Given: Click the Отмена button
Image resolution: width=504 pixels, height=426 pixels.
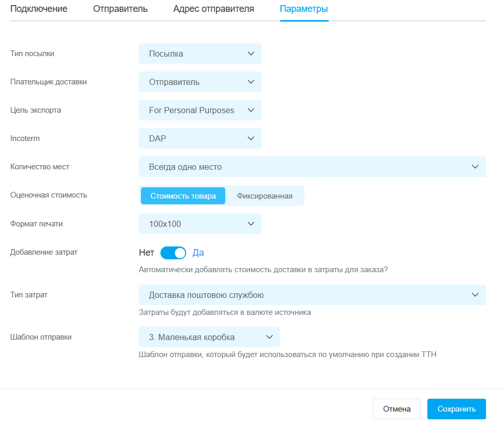Looking at the screenshot, I should coord(397,409).
